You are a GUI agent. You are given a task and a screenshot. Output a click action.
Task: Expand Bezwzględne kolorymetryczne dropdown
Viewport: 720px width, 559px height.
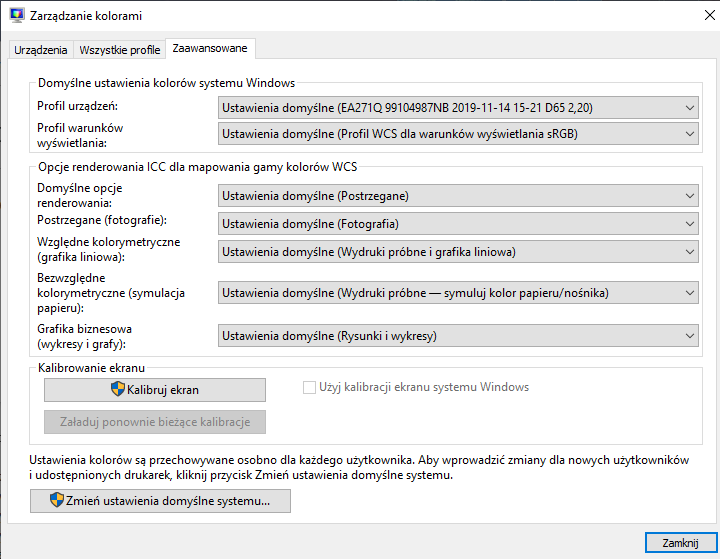[x=458, y=292]
